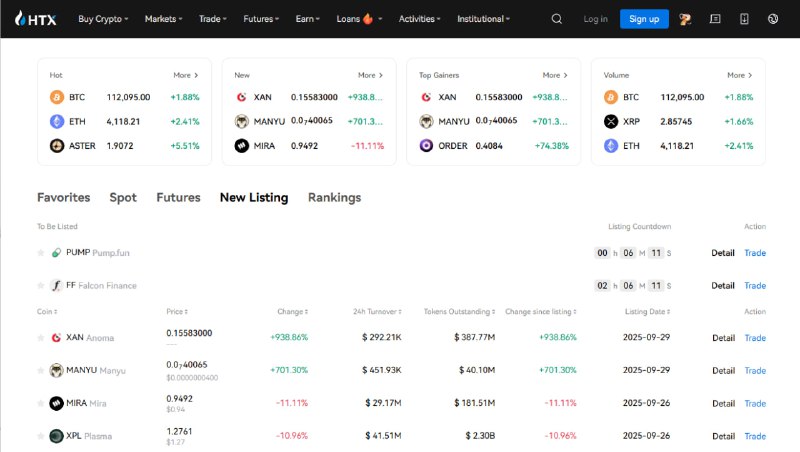Sort table by Listing Date
Image resolution: width=800 pixels, height=452 pixels.
647,312
